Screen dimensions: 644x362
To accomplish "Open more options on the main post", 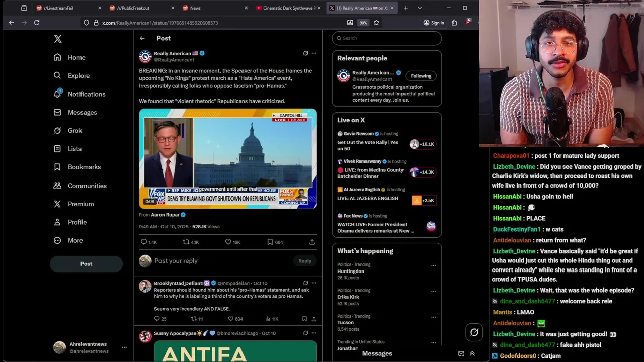I will [x=314, y=53].
